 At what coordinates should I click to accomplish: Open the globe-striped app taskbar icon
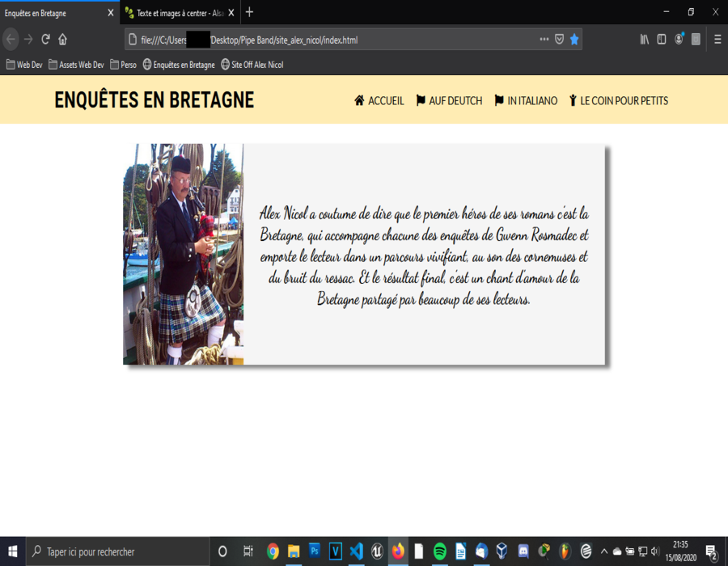[586, 551]
